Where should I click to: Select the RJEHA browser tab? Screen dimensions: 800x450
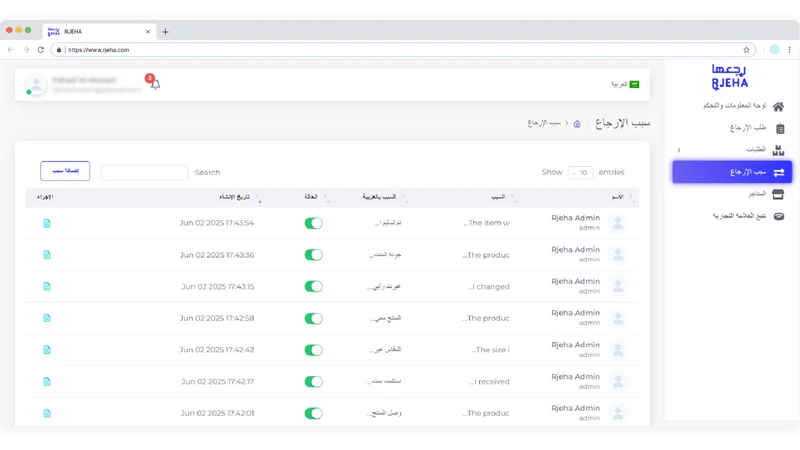click(x=99, y=32)
